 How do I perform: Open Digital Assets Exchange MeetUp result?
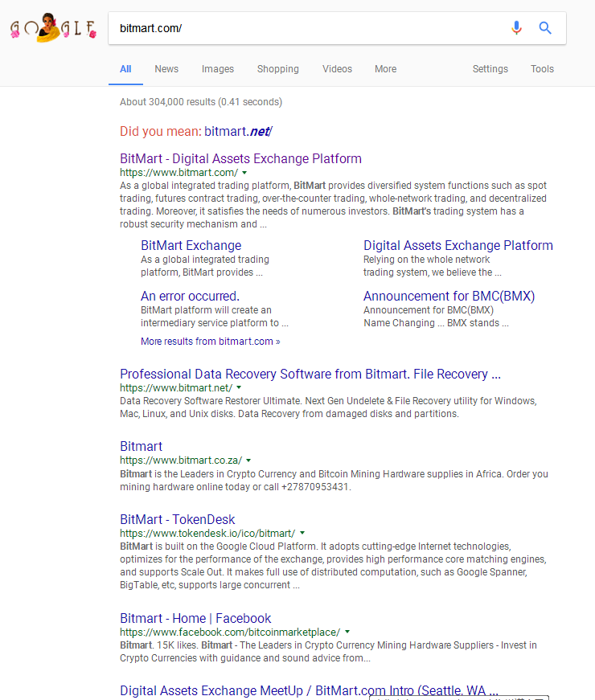[x=309, y=690]
